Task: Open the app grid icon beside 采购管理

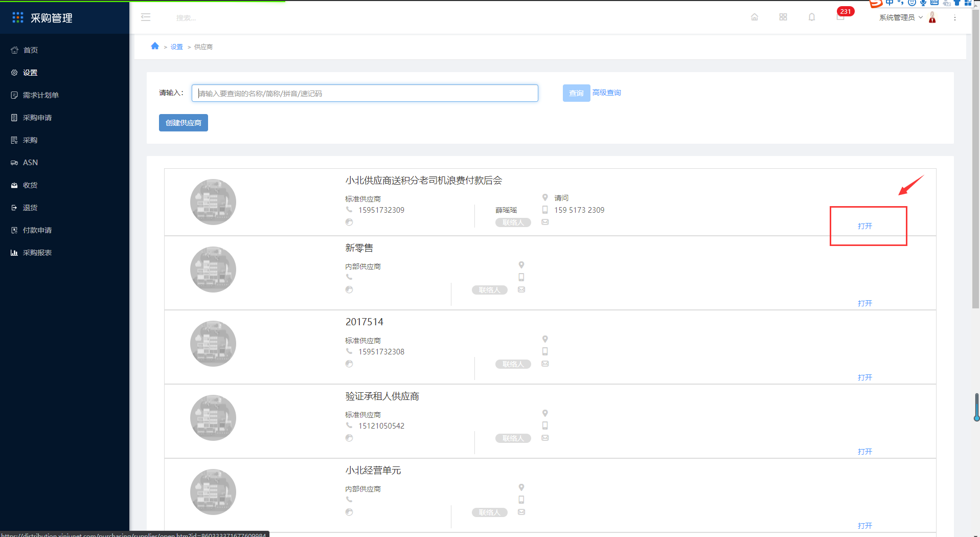Action: tap(18, 17)
